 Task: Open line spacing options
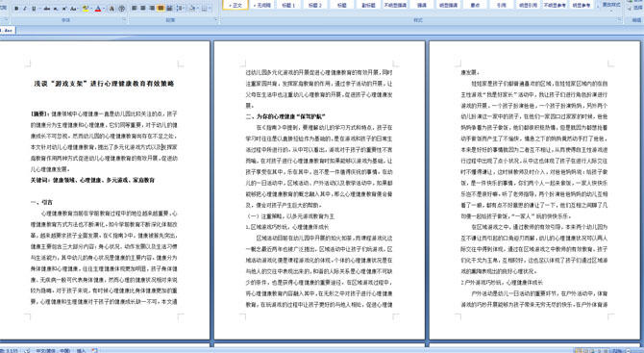coord(180,8)
